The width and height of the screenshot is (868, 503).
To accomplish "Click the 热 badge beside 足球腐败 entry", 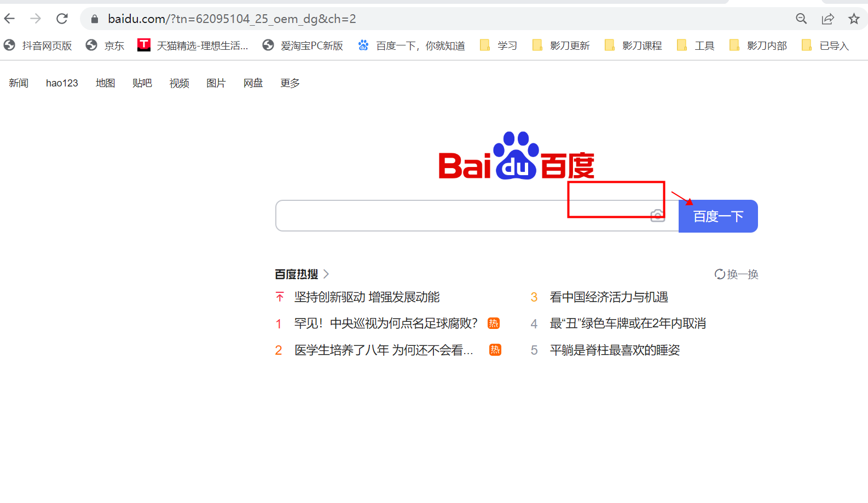I will (x=494, y=323).
